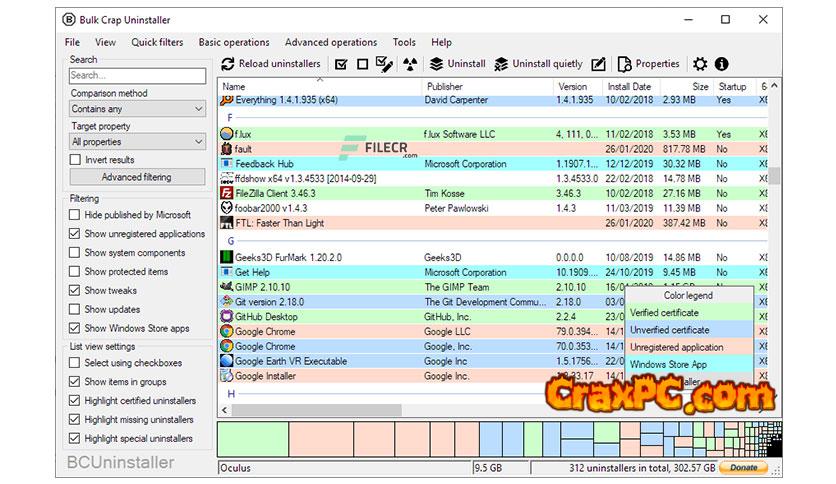Click the Reload uninstallers icon
836x484 pixels.
228,64
